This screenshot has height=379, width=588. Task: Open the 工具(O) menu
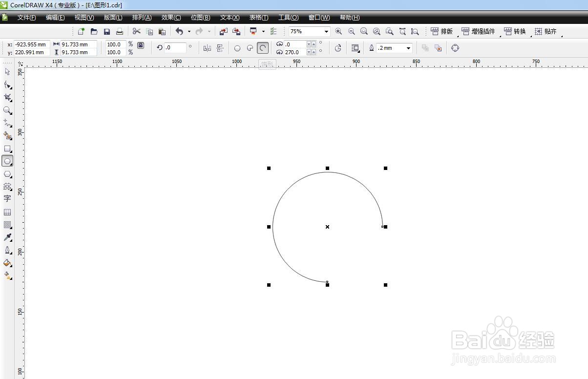(288, 18)
